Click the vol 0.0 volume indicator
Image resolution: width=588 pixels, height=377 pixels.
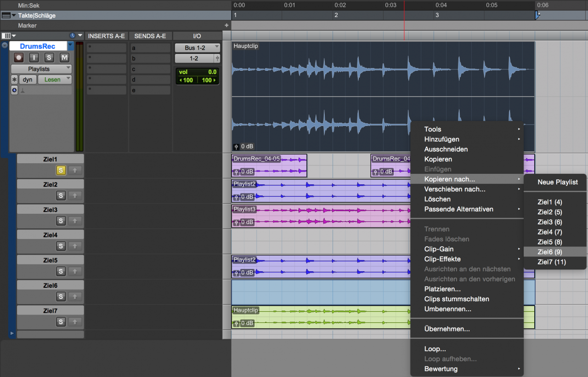tap(197, 72)
